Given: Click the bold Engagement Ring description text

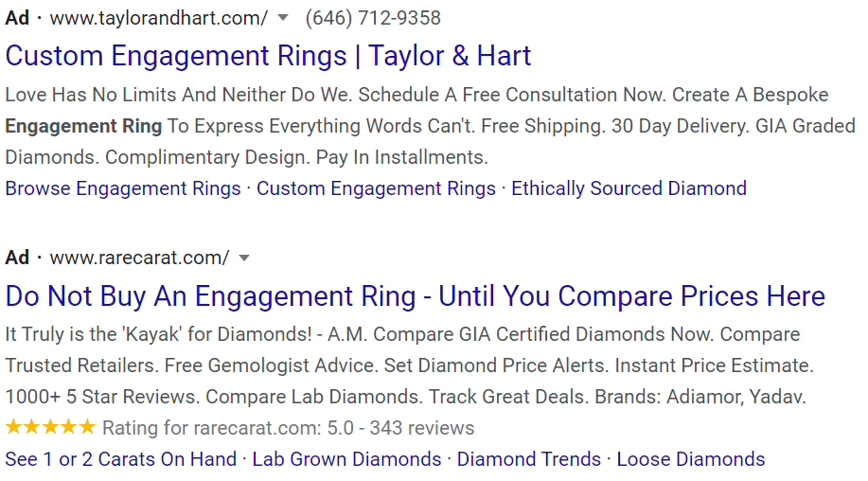Looking at the screenshot, I should click(83, 126).
